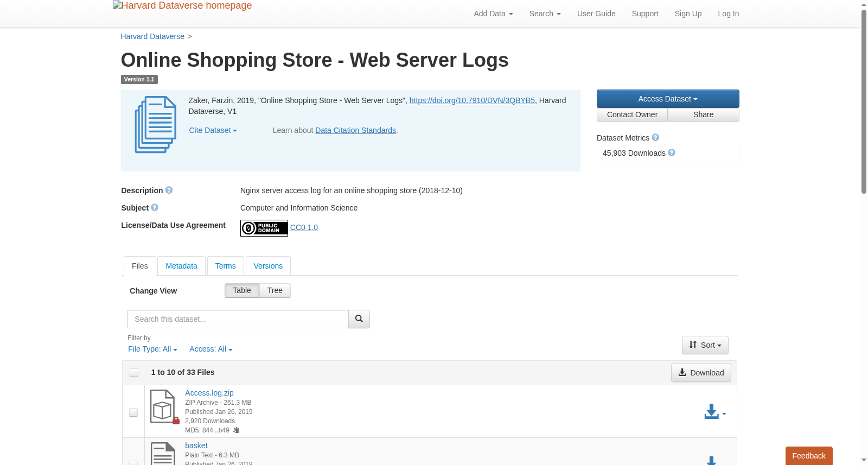This screenshot has width=868, height=465.
Task: Click the Description help question mark icon
Action: click(x=169, y=190)
